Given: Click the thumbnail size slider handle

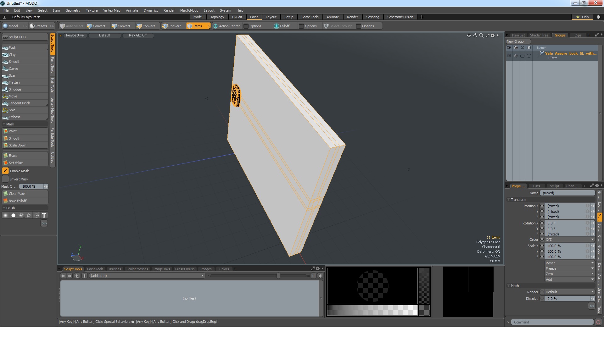Looking at the screenshot, I should 278,276.
